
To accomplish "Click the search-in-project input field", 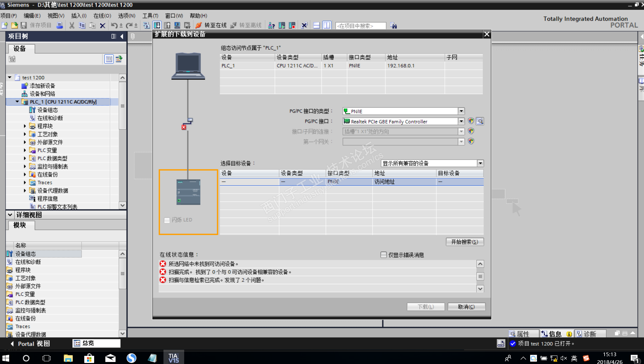I will [360, 26].
